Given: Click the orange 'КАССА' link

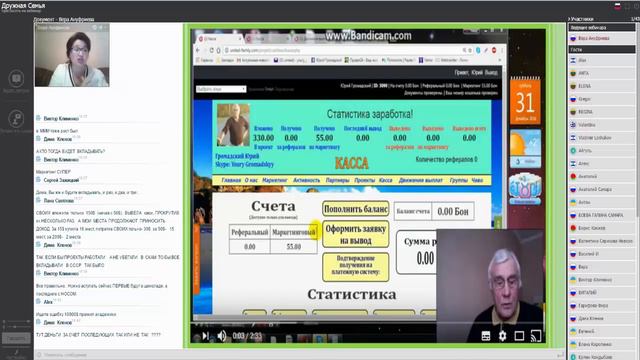Looking at the screenshot, I should click(352, 163).
